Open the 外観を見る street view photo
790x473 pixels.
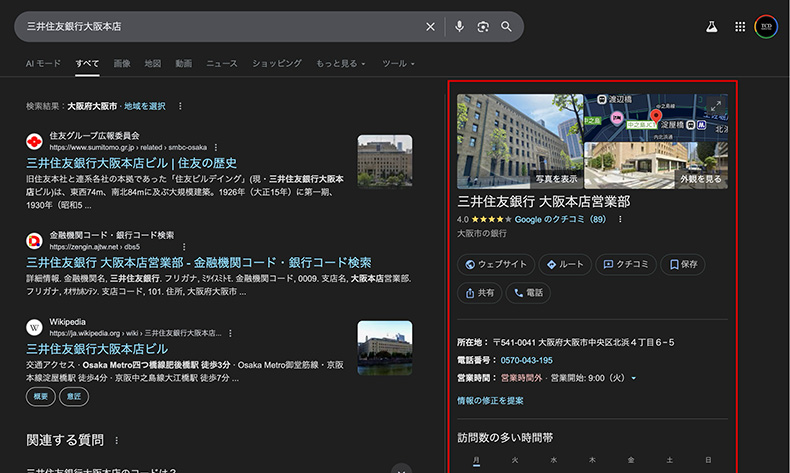click(655, 166)
